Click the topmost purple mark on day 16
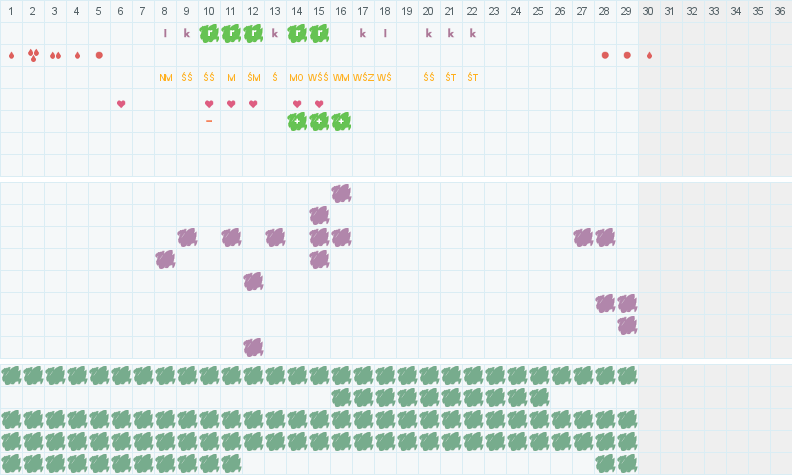The height and width of the screenshot is (475, 792). point(341,193)
